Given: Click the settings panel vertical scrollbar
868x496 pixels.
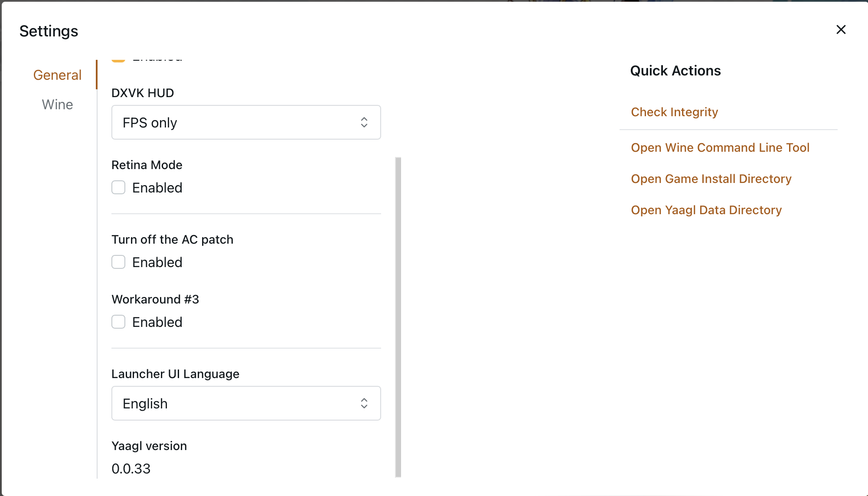Looking at the screenshot, I should [x=398, y=317].
